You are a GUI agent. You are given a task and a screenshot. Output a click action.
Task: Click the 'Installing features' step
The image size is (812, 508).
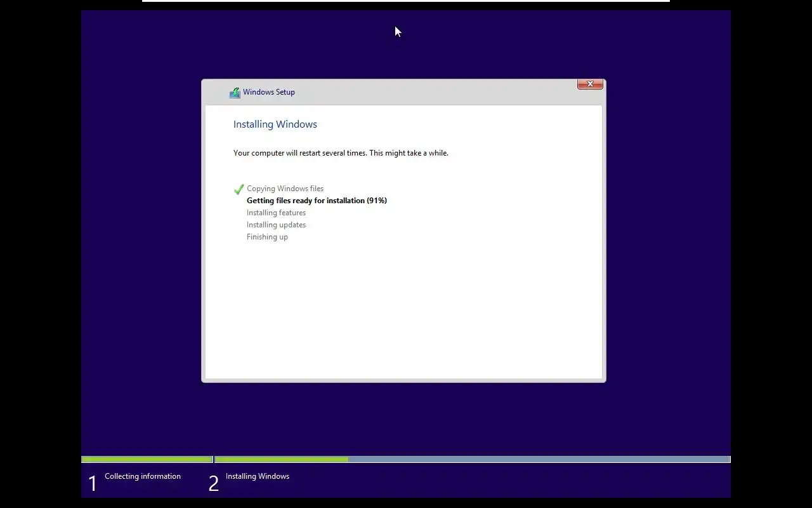276,213
